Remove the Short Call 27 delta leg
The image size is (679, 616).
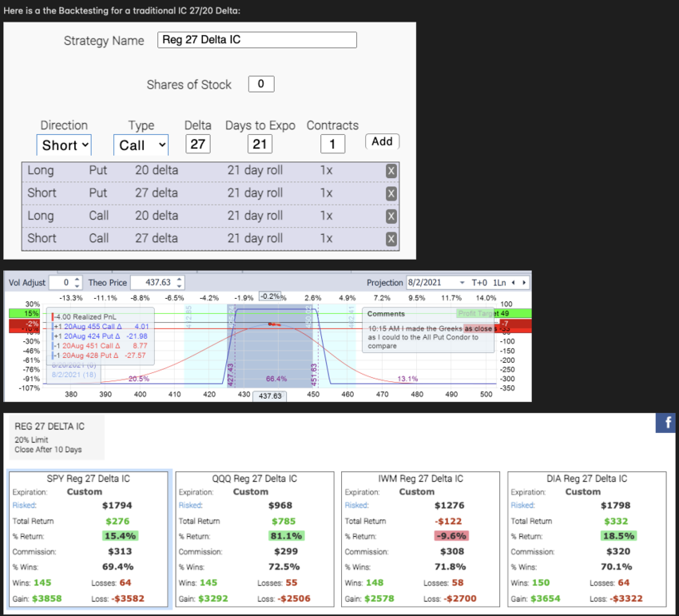pyautogui.click(x=391, y=239)
